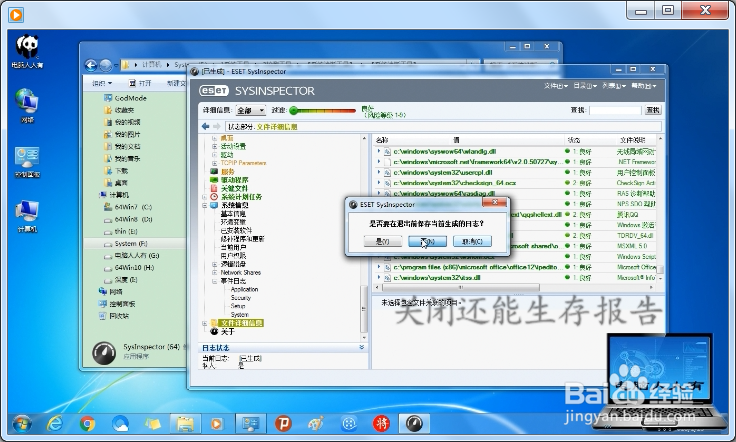Viewport: 736px width, 442px height.
Task: Click the blue back arrow in SysInspector
Action: 205,126
